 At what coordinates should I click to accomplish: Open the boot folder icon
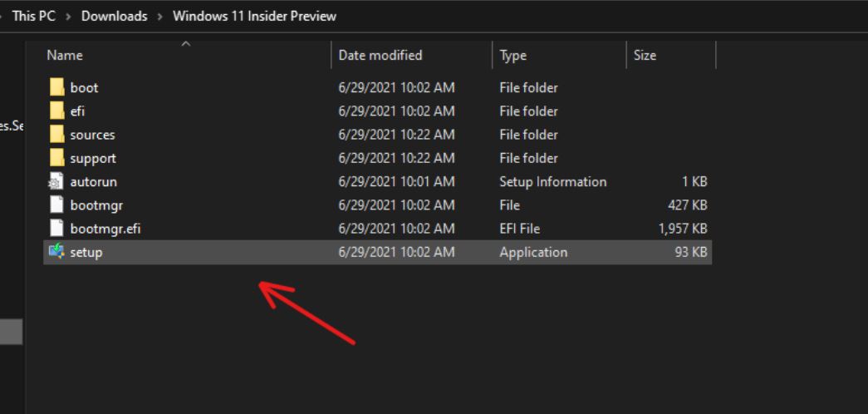[x=57, y=87]
